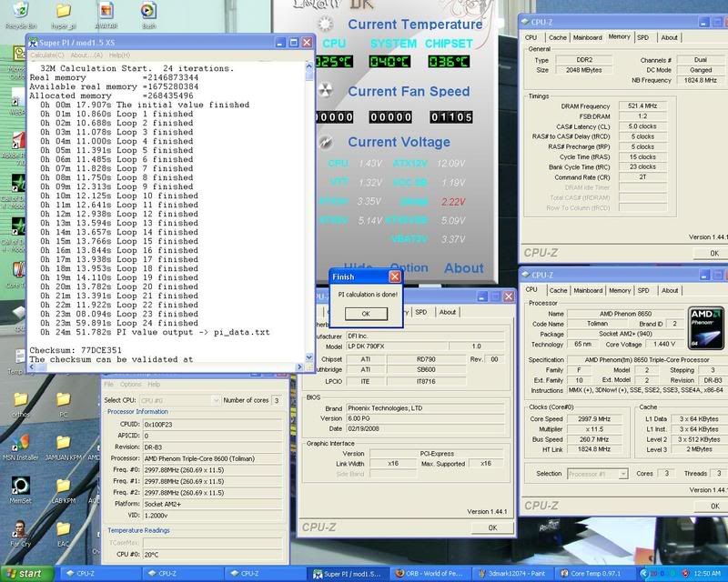Viewport: 728px width, 582px height.
Task: Open the AVATAR desktop icon
Action: [x=106, y=13]
